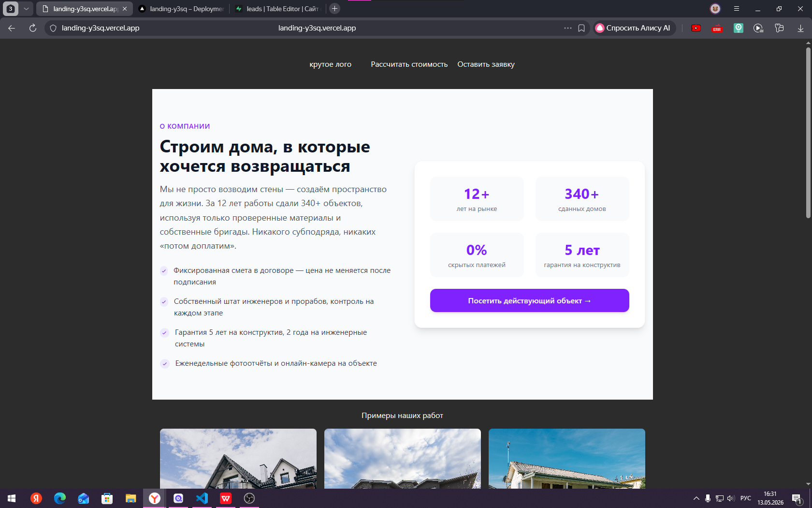
Task: Open the YouTube extension icon
Action: (x=696, y=28)
